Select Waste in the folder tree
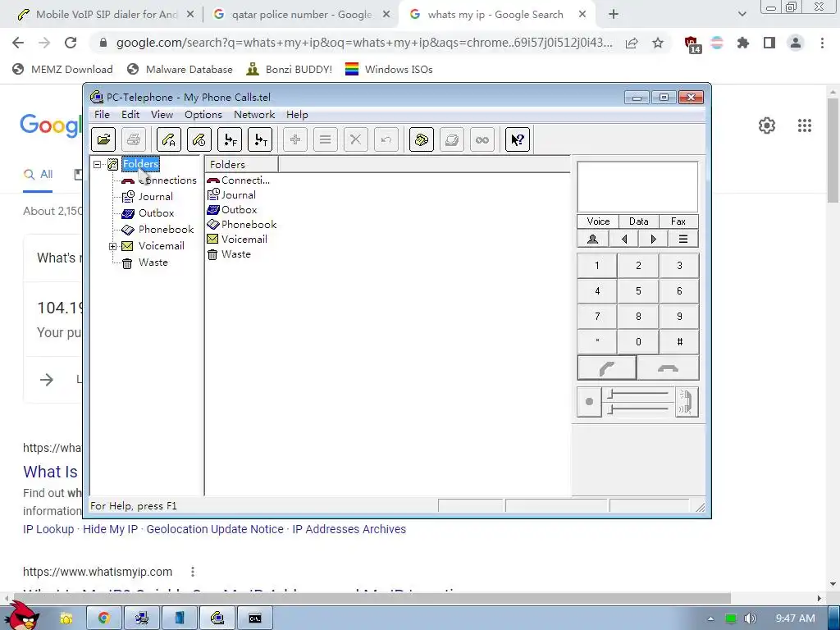The image size is (840, 630). 153,262
